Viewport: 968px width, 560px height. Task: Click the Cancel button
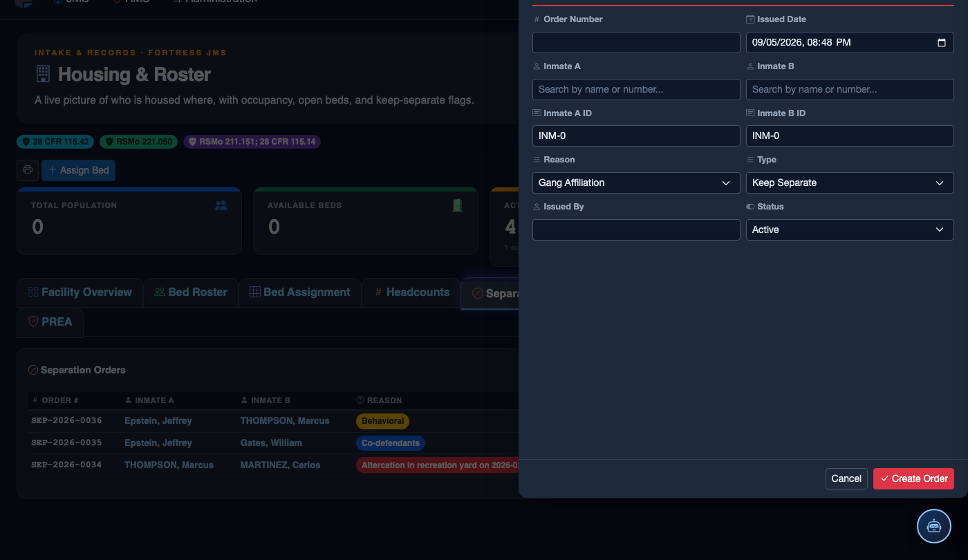click(846, 478)
